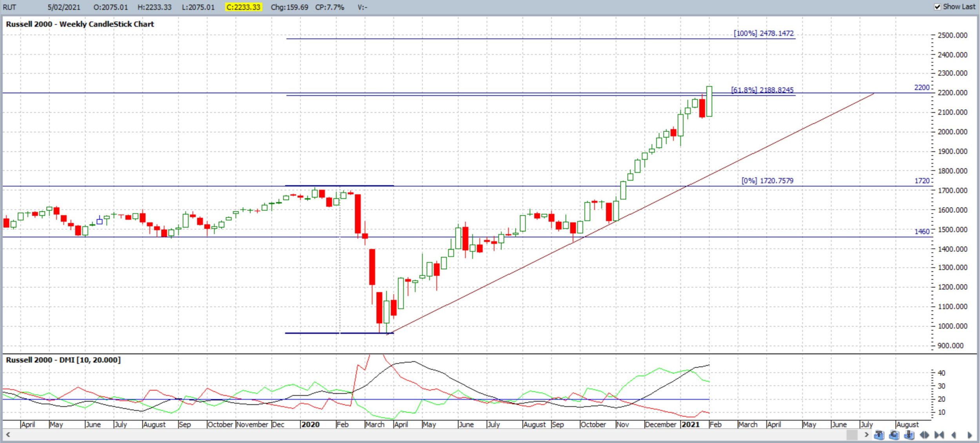Click the V:- volume field in header
This screenshot has height=443, width=980.
coord(362,7)
